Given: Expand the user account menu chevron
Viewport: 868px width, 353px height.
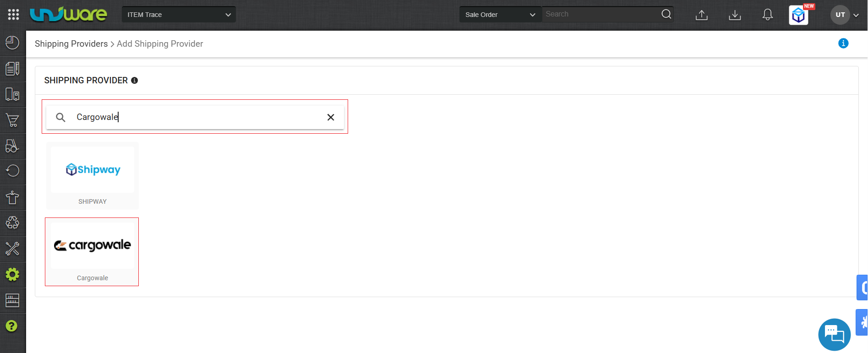Looking at the screenshot, I should [856, 15].
